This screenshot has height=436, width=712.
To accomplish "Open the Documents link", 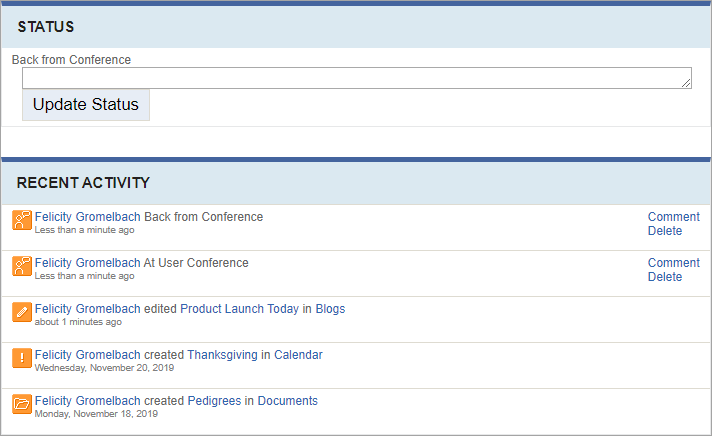I will [287, 401].
